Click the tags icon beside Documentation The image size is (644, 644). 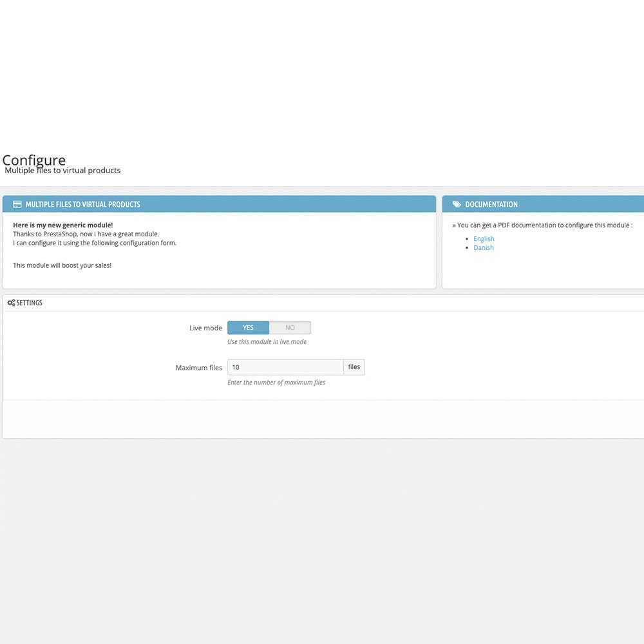pyautogui.click(x=457, y=204)
